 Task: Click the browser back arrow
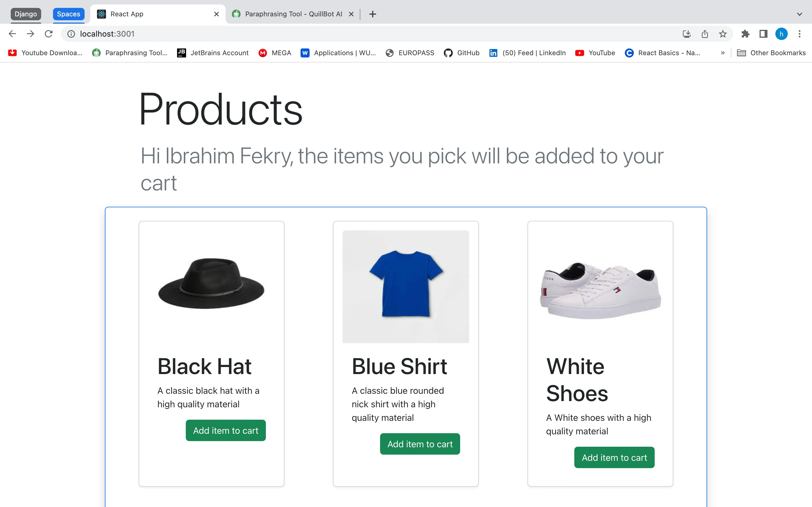(x=12, y=34)
